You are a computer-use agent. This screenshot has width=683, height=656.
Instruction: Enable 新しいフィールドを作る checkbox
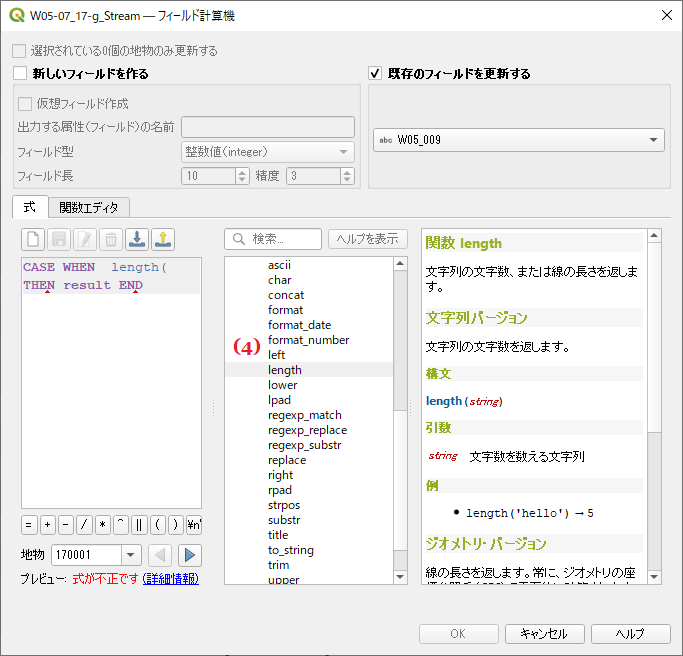point(20,73)
